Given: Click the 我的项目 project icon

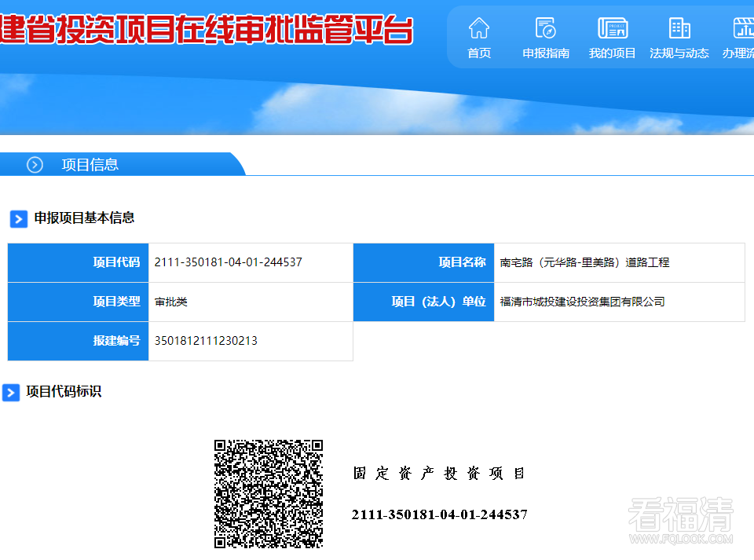Looking at the screenshot, I should 612,28.
